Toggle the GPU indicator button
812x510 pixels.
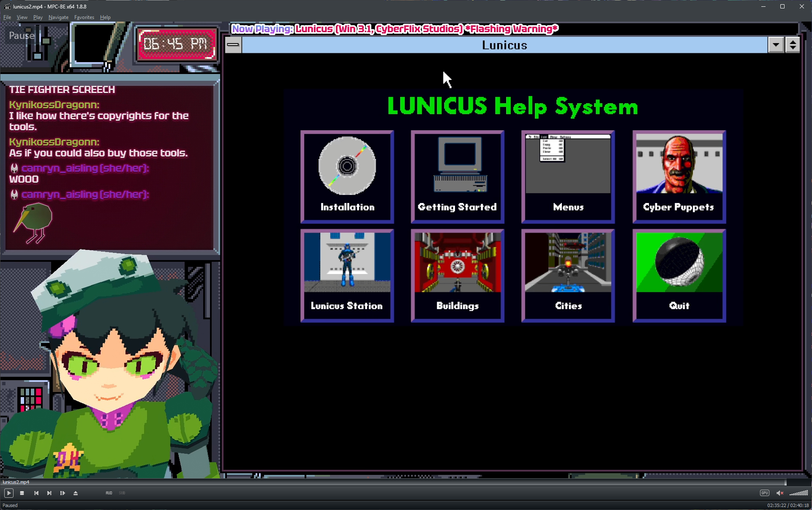(x=764, y=493)
